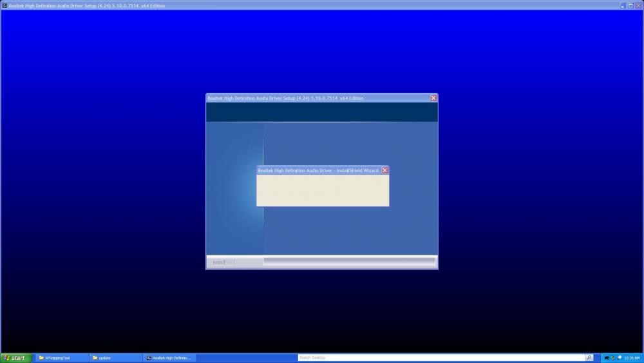Viewport: 644px width, 363px height.
Task: Open the Windows start menu
Action: point(16,358)
